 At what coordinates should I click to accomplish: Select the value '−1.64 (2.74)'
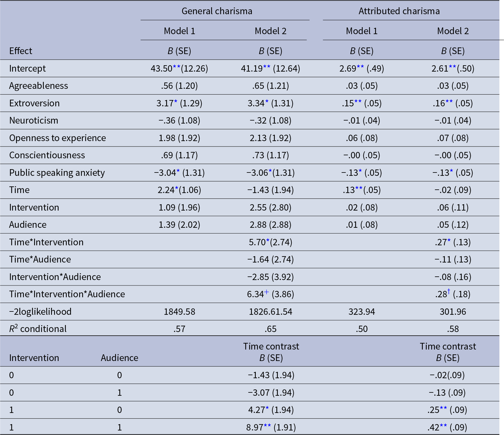[x=271, y=259]
